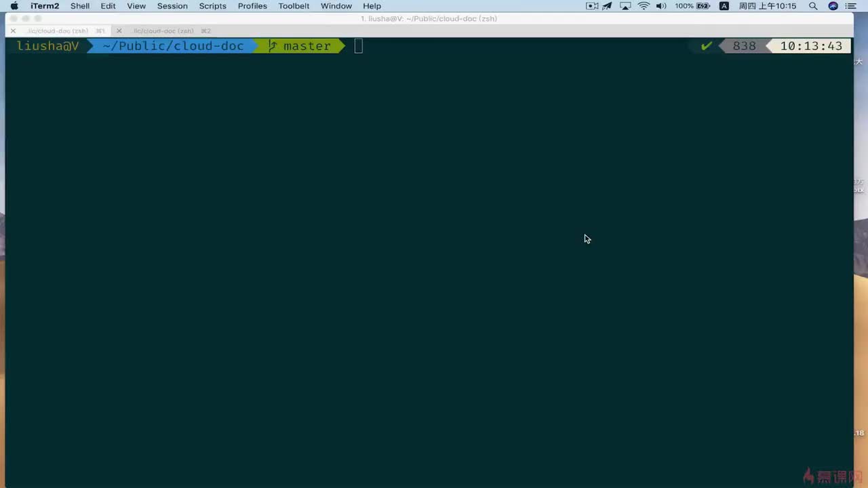Open the View menu
The height and width of the screenshot is (488, 868).
[136, 6]
